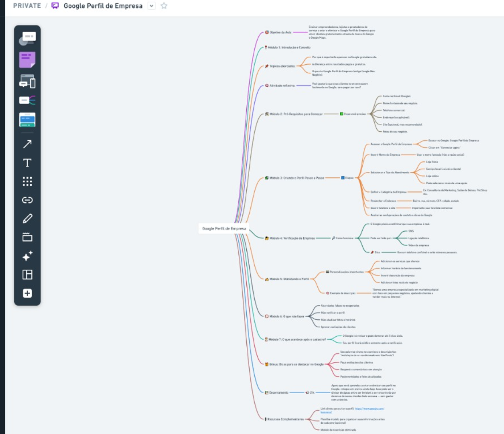Select the Exemplo de descrição node
The height and width of the screenshot is (434, 504).
click(341, 294)
